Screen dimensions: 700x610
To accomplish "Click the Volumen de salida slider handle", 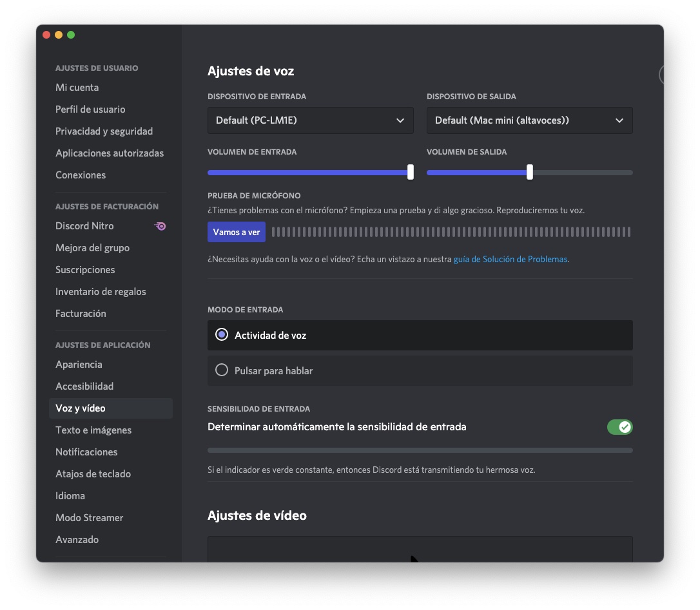I will [530, 172].
